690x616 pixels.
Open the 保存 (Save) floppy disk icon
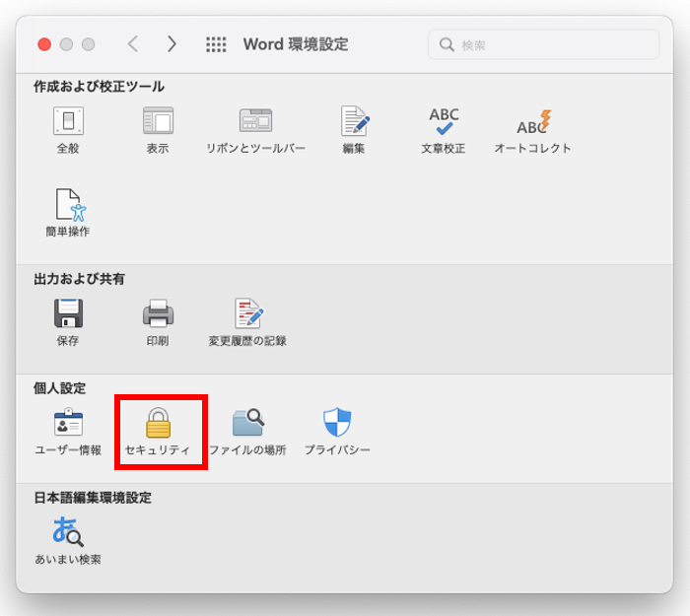[68, 313]
